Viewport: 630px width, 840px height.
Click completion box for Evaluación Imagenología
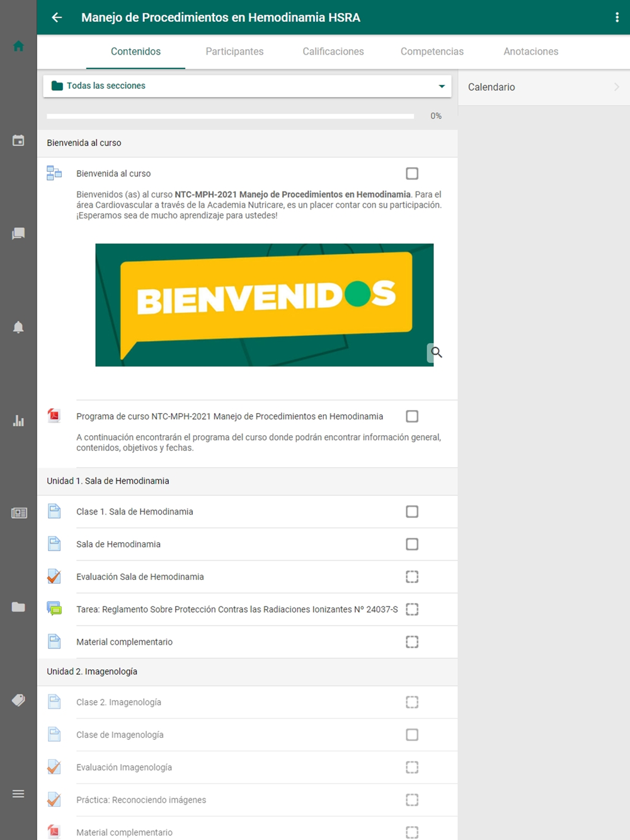click(x=412, y=767)
